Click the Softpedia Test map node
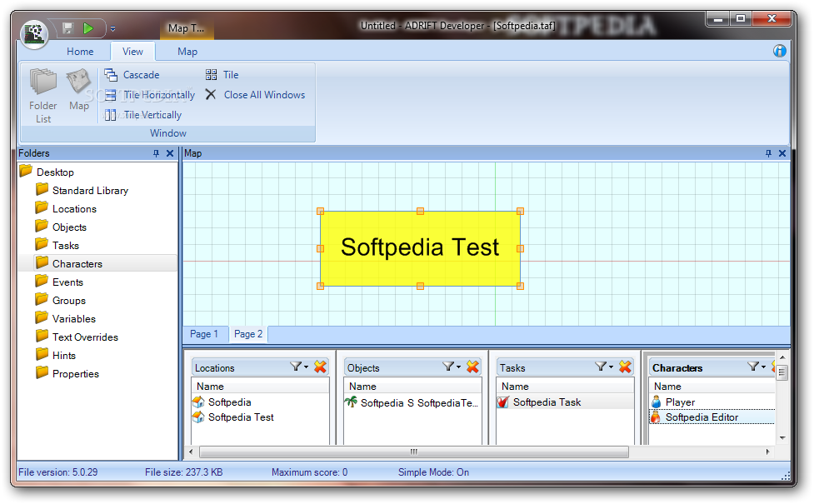Viewport: 814px width, 504px height. pyautogui.click(x=420, y=248)
